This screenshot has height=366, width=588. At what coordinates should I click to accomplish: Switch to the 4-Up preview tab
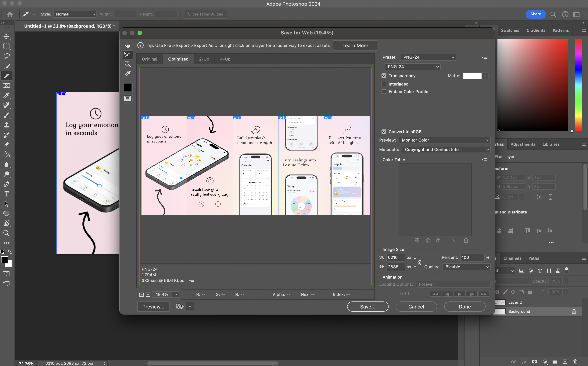pos(225,59)
